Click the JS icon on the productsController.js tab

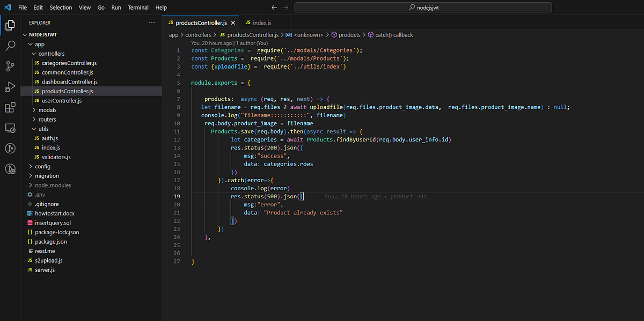click(x=171, y=23)
